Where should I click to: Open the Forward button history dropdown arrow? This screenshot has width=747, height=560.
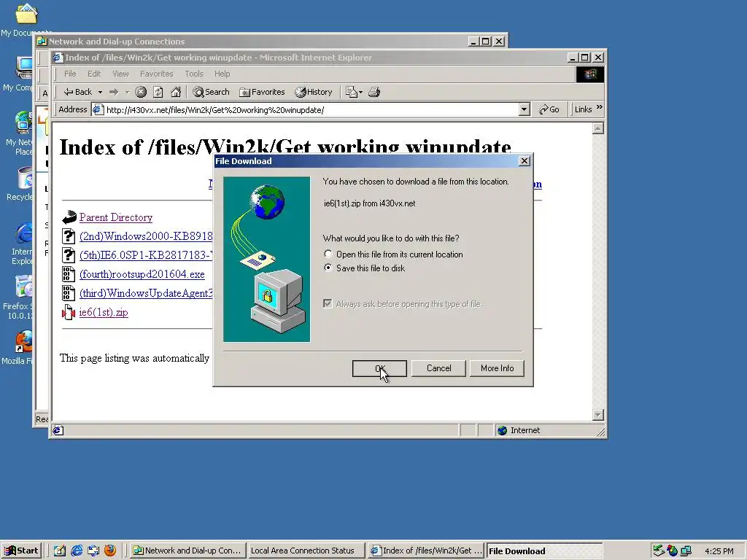tap(127, 92)
